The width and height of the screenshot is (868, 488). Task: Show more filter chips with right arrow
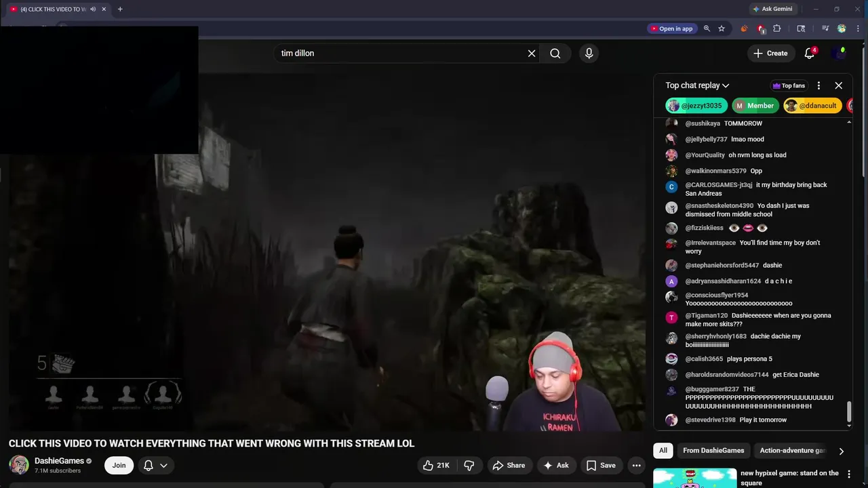841,451
